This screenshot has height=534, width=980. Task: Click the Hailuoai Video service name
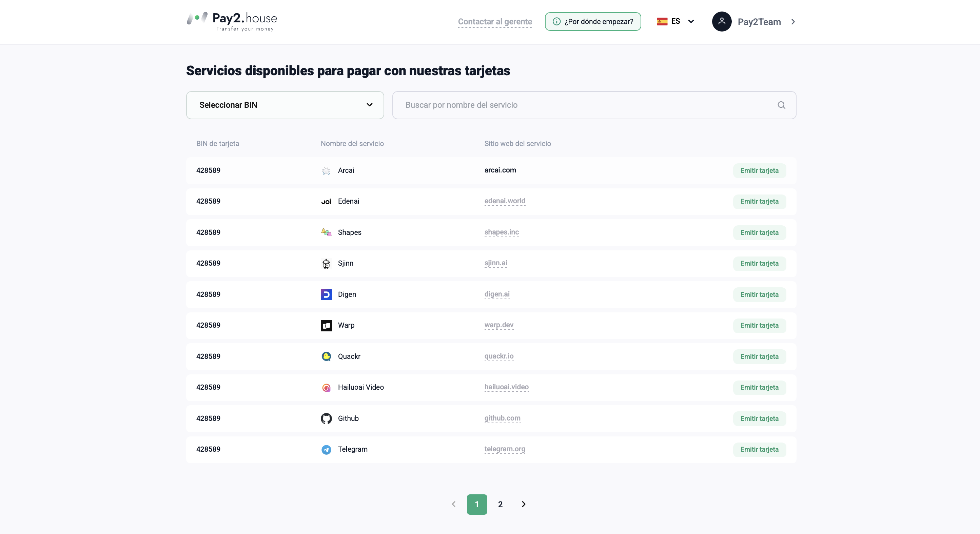(x=361, y=387)
